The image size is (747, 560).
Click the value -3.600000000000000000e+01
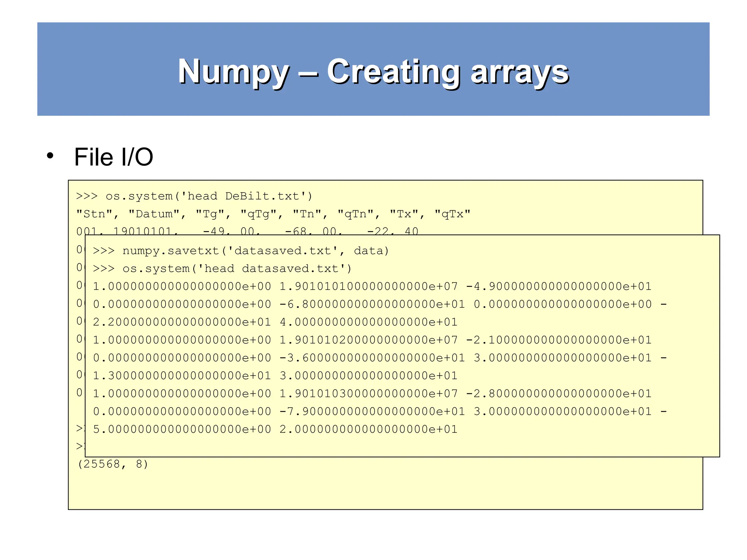[372, 358]
